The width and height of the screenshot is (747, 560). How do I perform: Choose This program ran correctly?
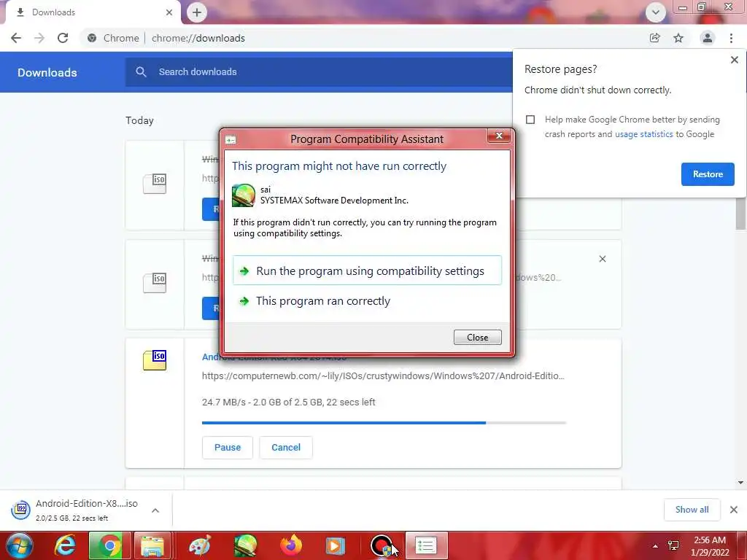point(367,301)
